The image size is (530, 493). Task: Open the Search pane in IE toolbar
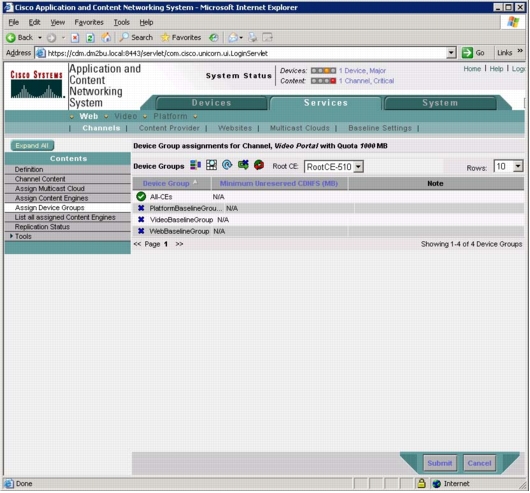point(136,38)
